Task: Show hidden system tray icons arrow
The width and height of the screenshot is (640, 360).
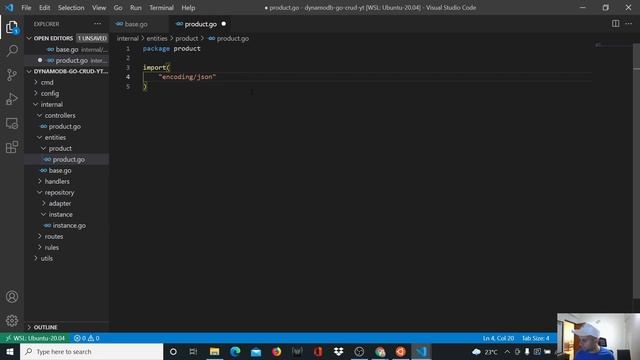Action: (507, 351)
